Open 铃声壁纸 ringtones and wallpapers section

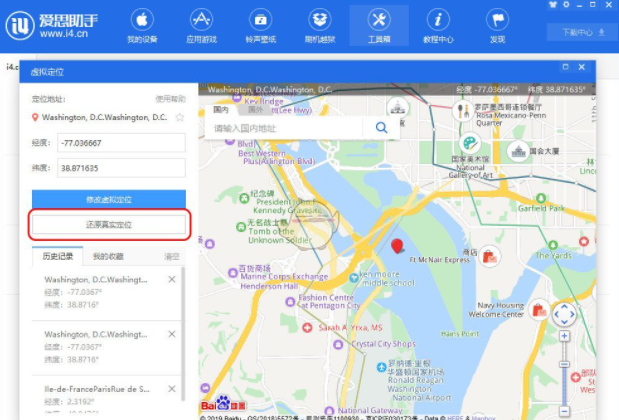click(261, 26)
